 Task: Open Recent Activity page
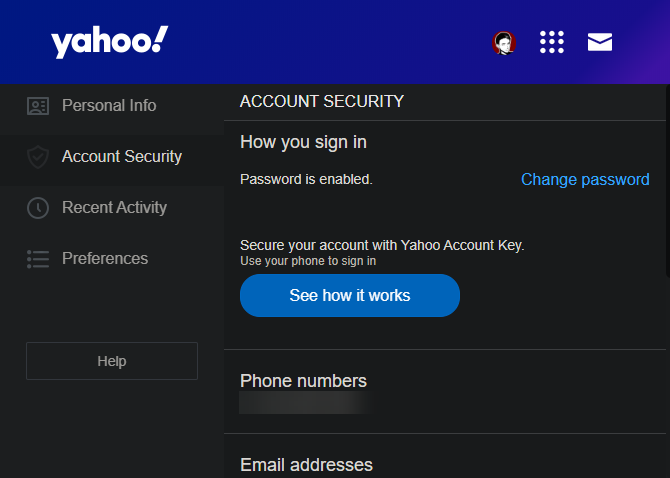[114, 208]
